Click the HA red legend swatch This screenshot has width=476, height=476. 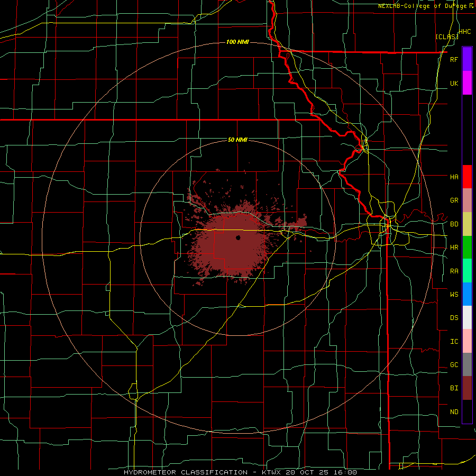click(x=467, y=177)
